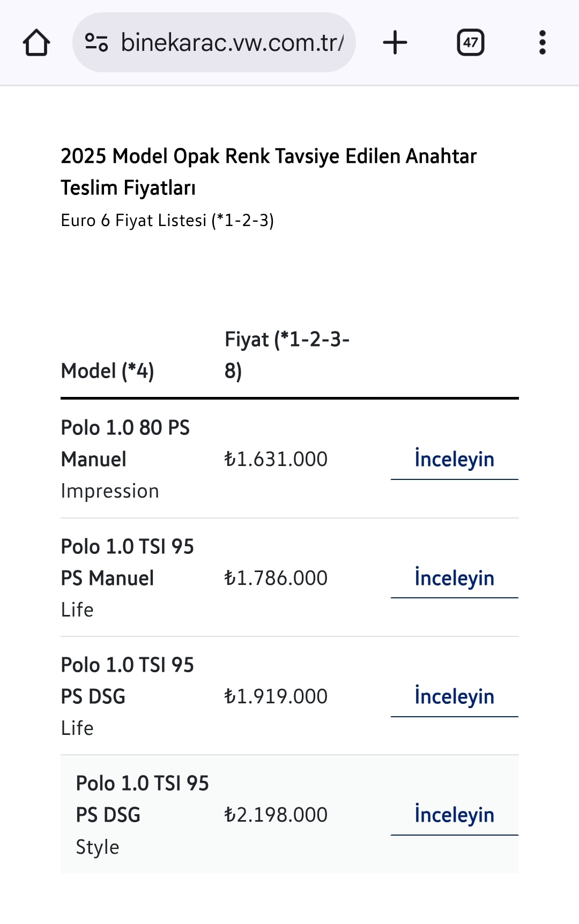Click the ₺1.631.000 price
The image size is (579, 924).
pyautogui.click(x=276, y=460)
